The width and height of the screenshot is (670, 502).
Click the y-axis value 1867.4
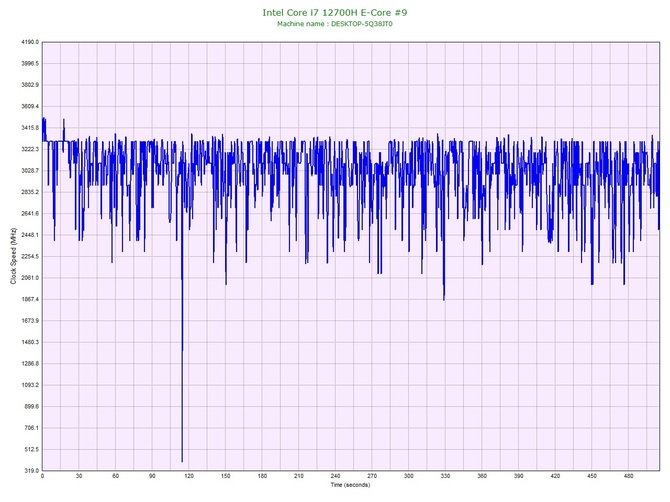[x=30, y=299]
